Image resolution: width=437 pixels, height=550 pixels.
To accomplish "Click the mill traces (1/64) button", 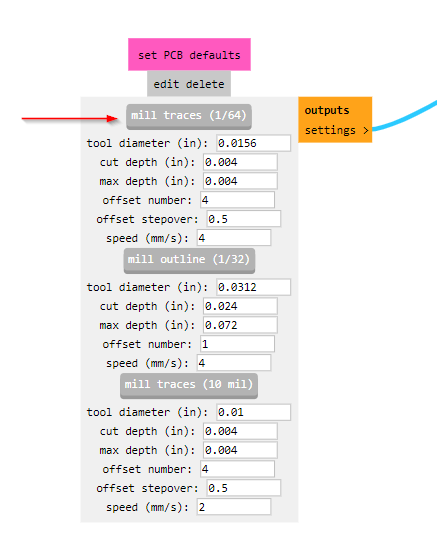I will (189, 116).
